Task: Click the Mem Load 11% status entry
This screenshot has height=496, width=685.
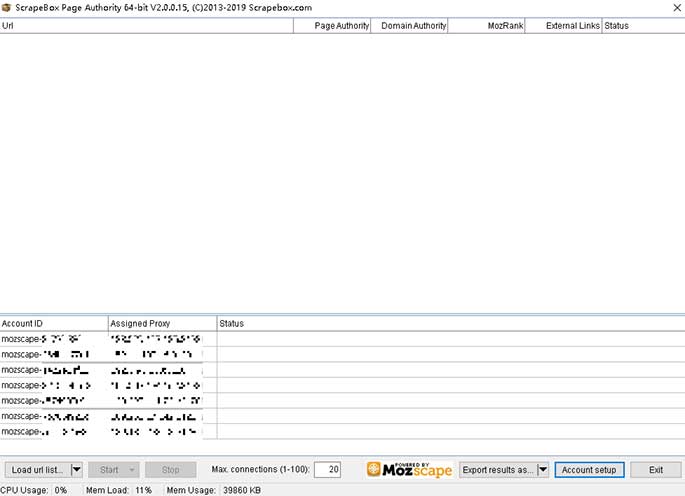Action: 119,490
